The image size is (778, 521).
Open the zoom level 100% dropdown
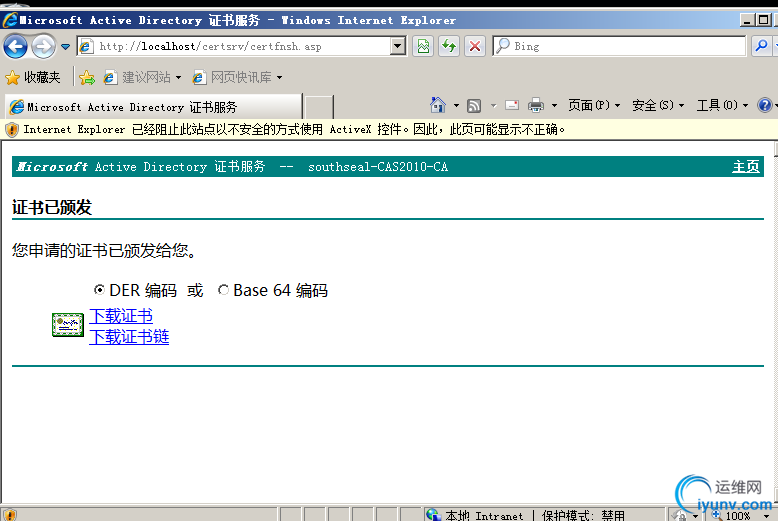tap(766, 516)
